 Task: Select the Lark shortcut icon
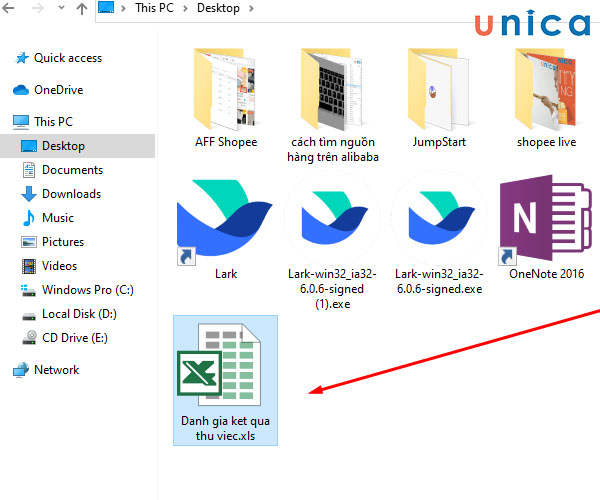click(x=225, y=222)
